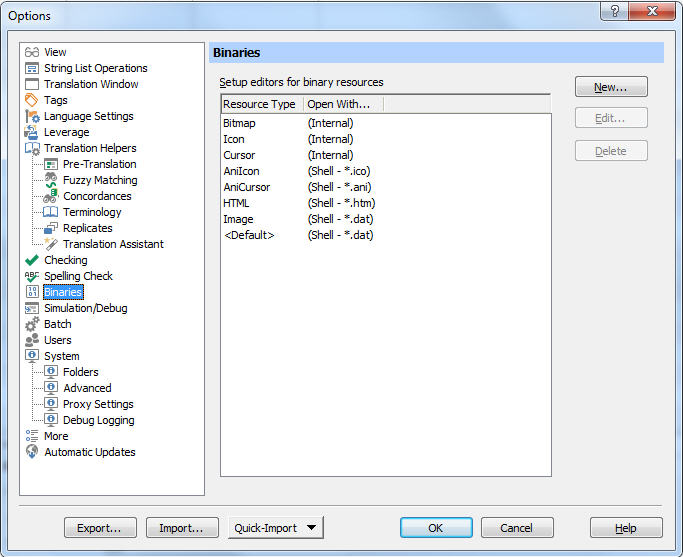This screenshot has height=557, width=683.
Task: Open Simulation/Debug options page
Action: tap(85, 308)
